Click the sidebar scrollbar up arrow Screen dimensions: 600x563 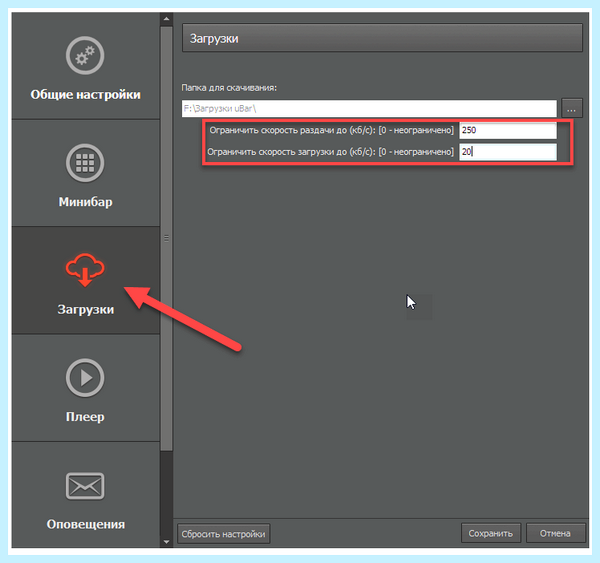click(x=166, y=18)
